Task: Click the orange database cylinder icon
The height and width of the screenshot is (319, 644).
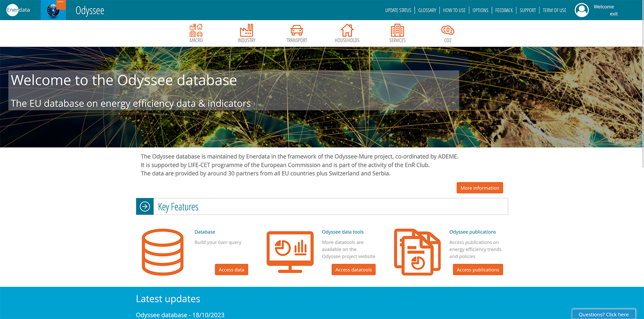Action: (163, 252)
